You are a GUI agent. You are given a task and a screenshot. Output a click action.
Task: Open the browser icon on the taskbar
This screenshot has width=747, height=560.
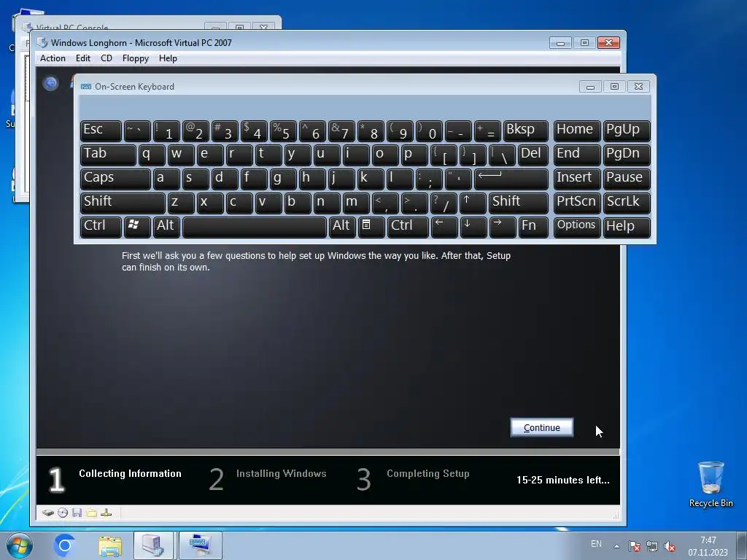(x=64, y=545)
